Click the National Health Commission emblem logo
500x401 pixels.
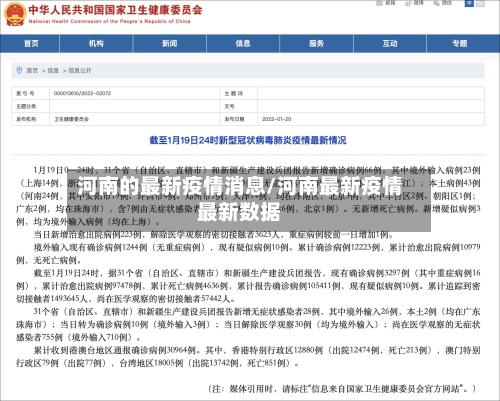[15, 14]
